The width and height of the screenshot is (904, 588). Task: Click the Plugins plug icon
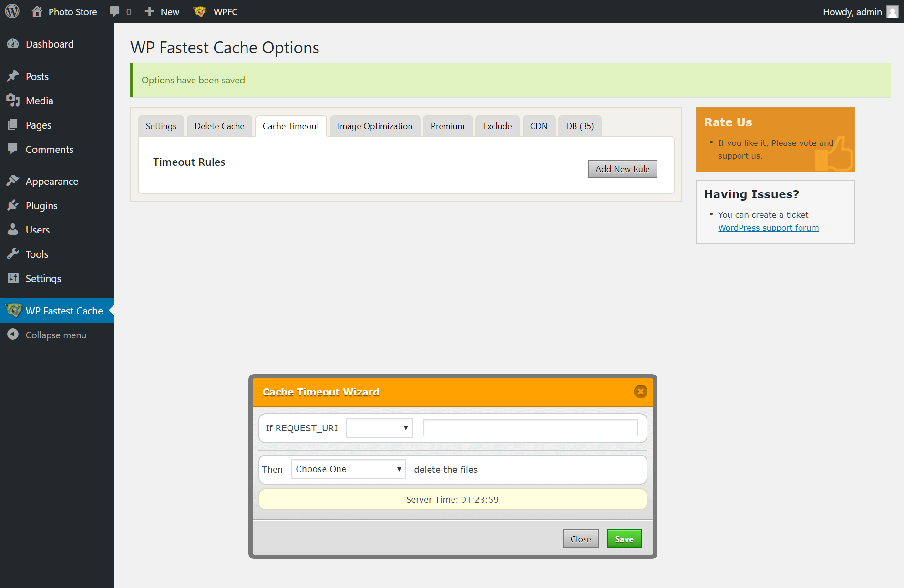(13, 205)
